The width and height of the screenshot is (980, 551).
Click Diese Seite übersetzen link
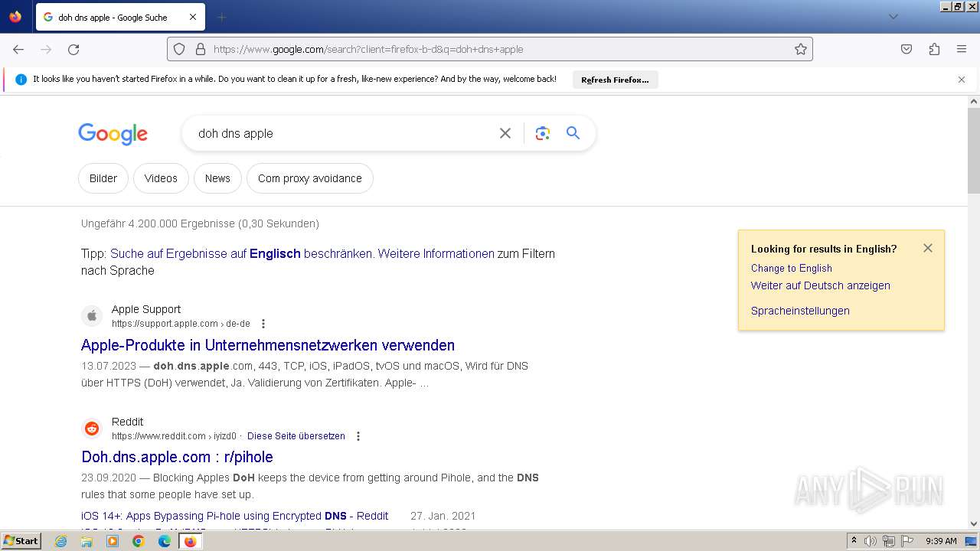coord(296,436)
